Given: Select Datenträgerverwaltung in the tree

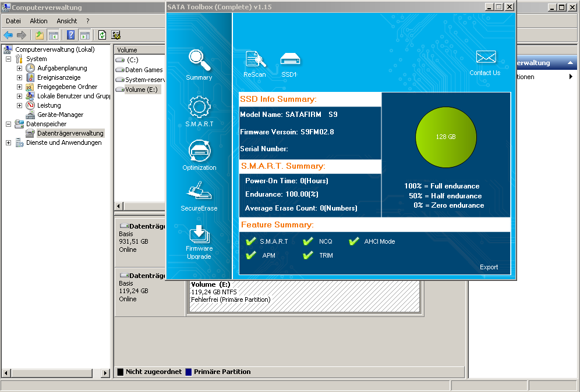Looking at the screenshot, I should pos(70,133).
